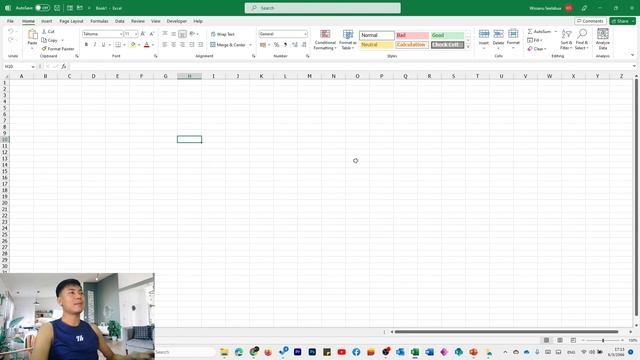Click the Format cells icon
Viewport: 640px width, 360px height.
click(x=513, y=34)
